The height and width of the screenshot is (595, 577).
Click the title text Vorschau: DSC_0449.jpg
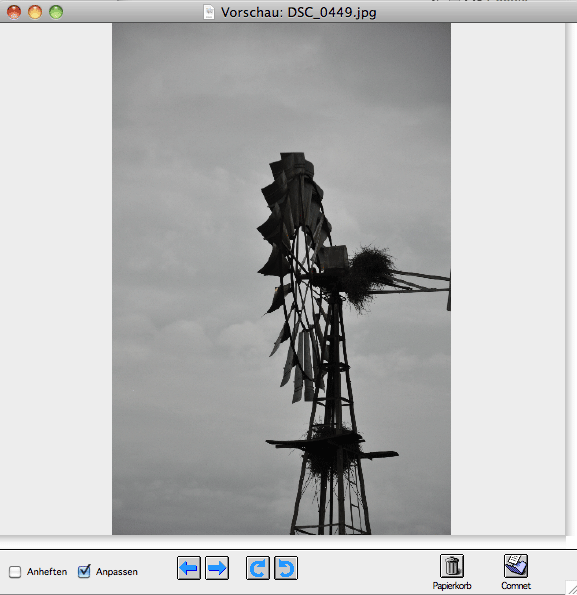click(x=299, y=13)
